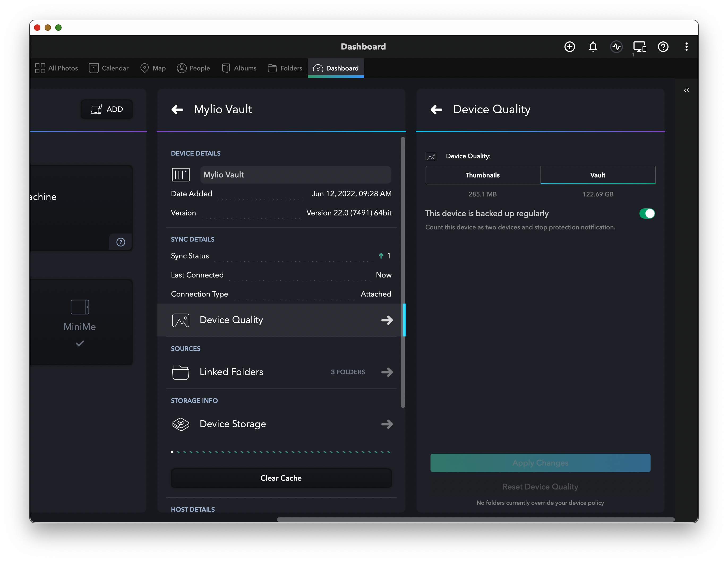The width and height of the screenshot is (728, 562).
Task: Go back from the Mylio Vault panel
Action: pyautogui.click(x=177, y=110)
